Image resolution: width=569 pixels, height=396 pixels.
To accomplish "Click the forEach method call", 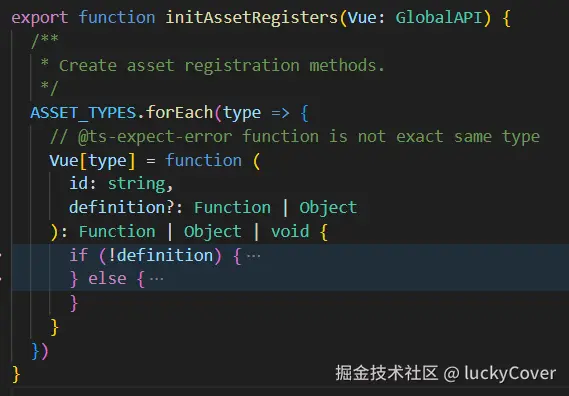I will tap(179, 113).
